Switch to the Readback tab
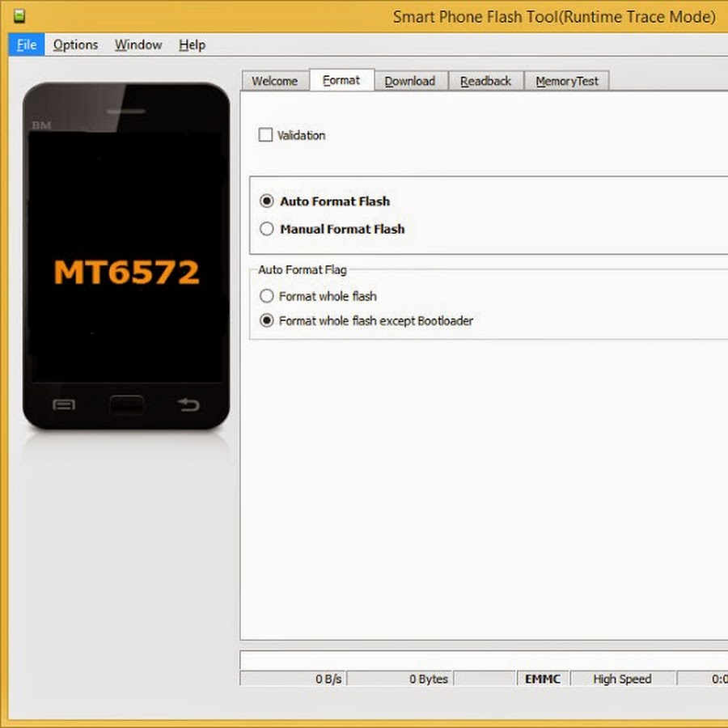This screenshot has width=728, height=728. coord(485,81)
